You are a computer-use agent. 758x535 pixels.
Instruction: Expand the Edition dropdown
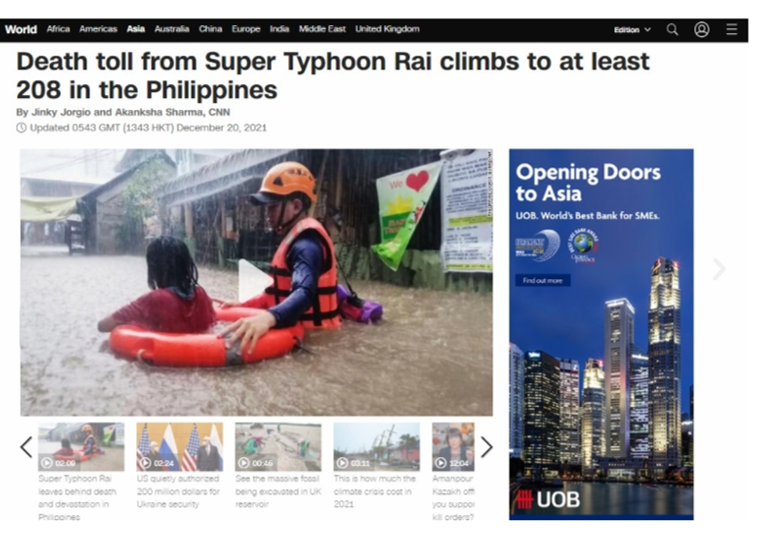[x=632, y=30]
